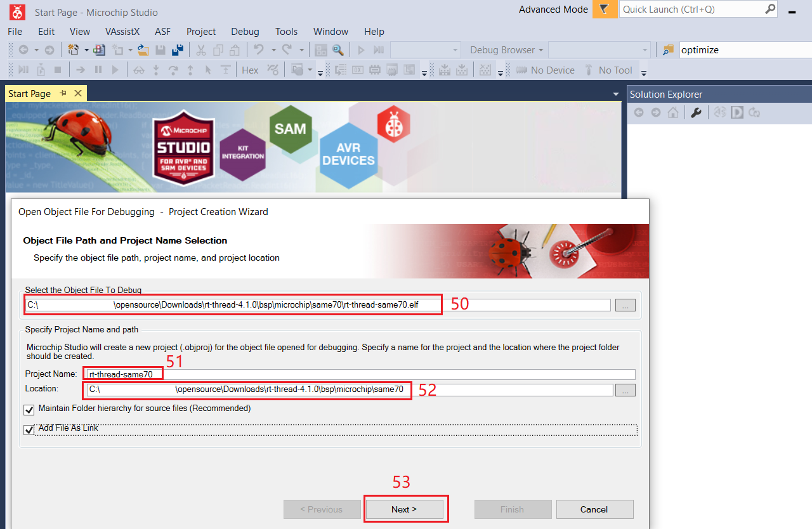Click the Open File folder icon
Image resolution: width=812 pixels, height=529 pixels.
click(143, 50)
